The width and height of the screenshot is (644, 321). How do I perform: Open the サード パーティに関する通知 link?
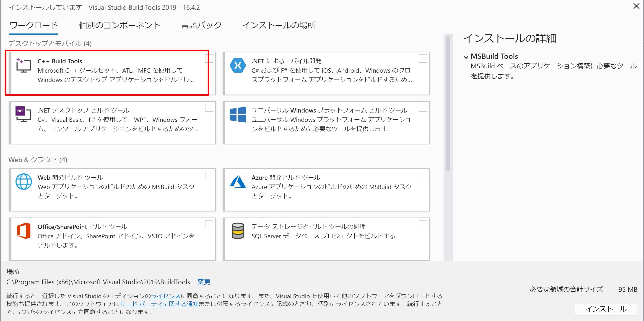coord(159,304)
